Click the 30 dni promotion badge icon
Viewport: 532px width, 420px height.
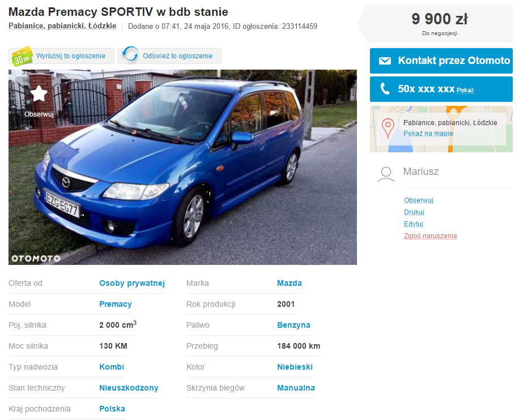pos(22,56)
